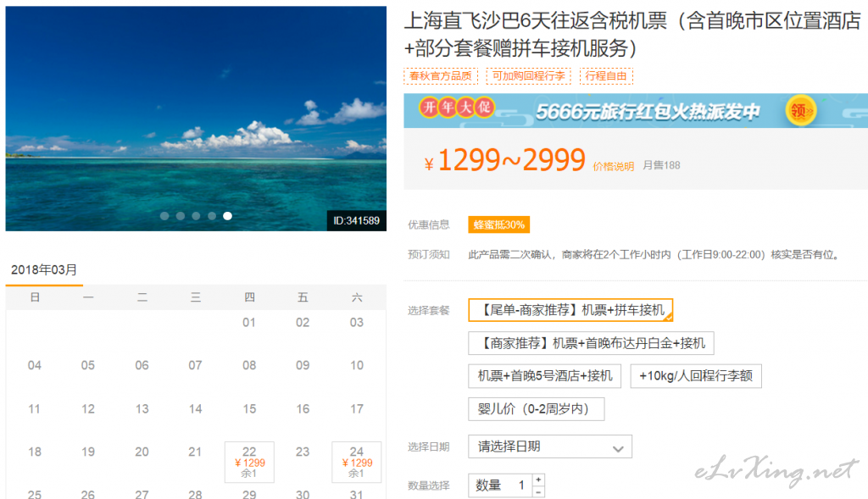
Task: Open the 价格说明 price explanation link
Action: [x=614, y=167]
